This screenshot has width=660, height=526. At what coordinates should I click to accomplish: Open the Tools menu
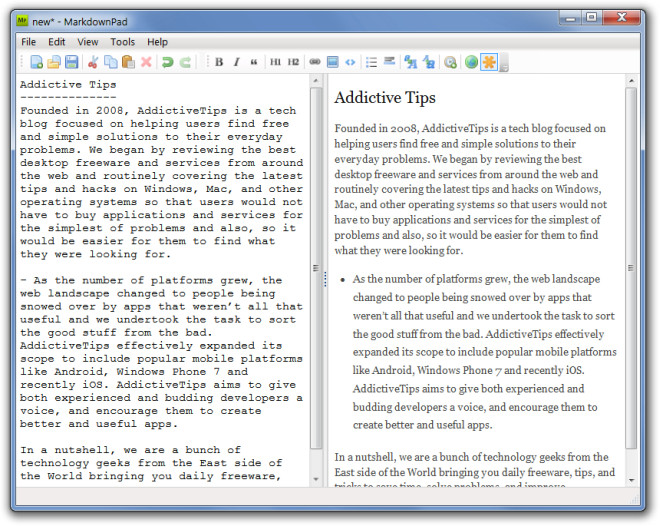click(122, 42)
